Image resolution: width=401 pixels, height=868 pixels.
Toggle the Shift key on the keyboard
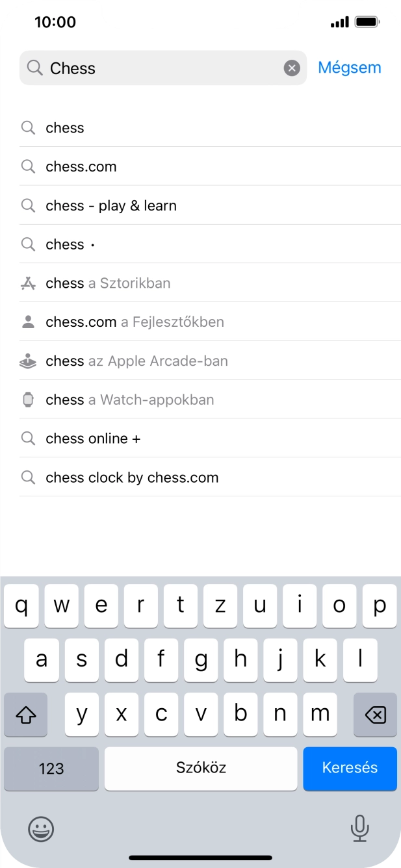25,714
